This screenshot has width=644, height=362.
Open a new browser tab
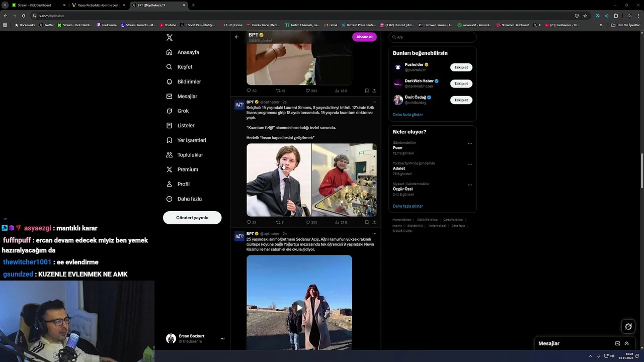coord(193,5)
